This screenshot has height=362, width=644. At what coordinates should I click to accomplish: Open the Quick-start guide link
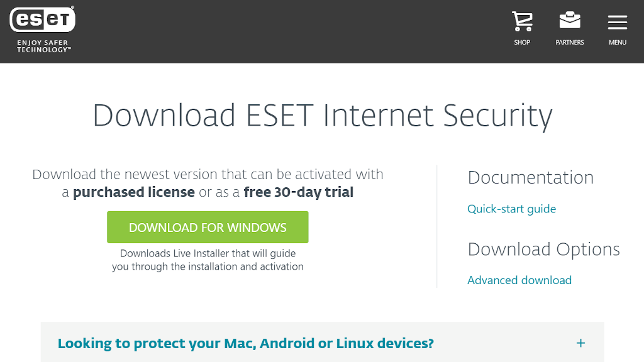[511, 209]
